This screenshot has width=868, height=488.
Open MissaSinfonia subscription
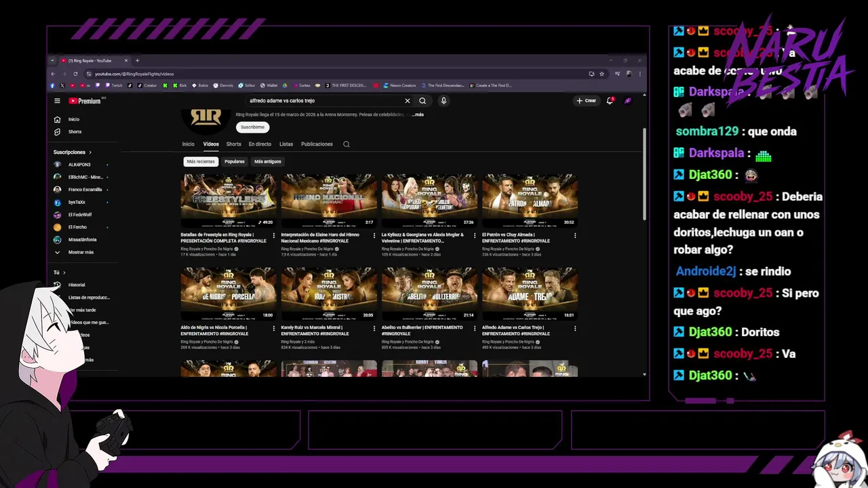[x=80, y=239]
